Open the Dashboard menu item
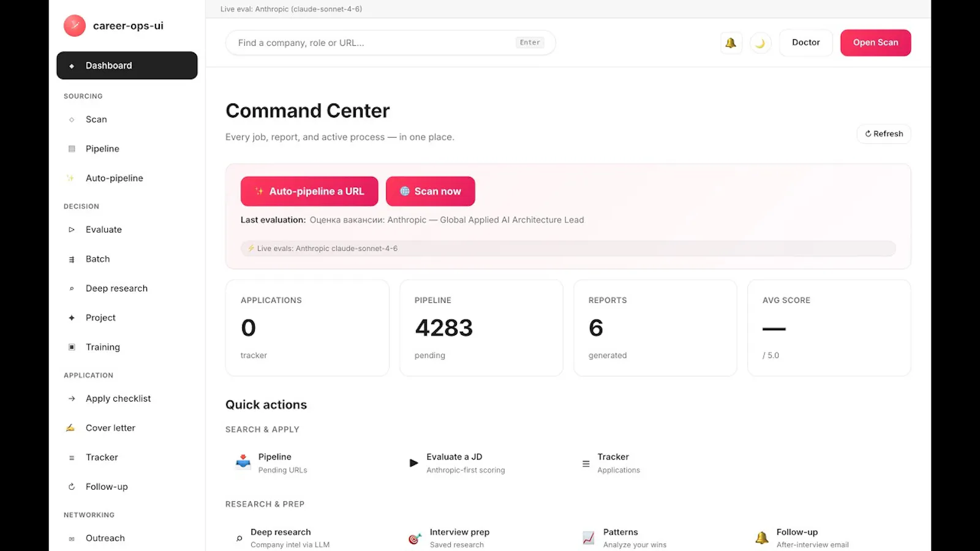The width and height of the screenshot is (980, 551). pos(127,66)
